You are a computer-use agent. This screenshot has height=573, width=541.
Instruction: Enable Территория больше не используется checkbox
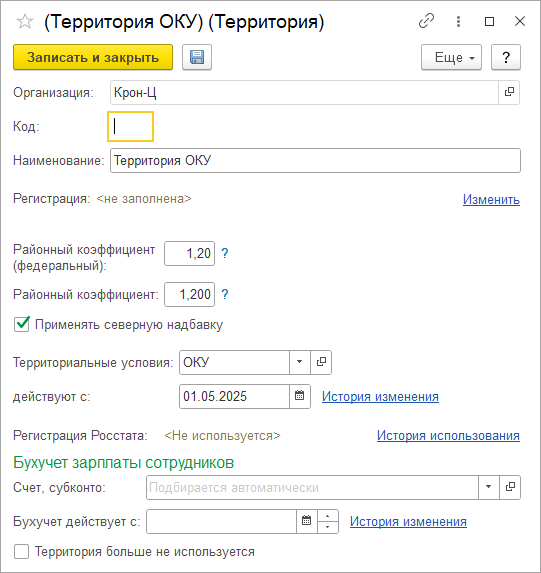tap(22, 551)
